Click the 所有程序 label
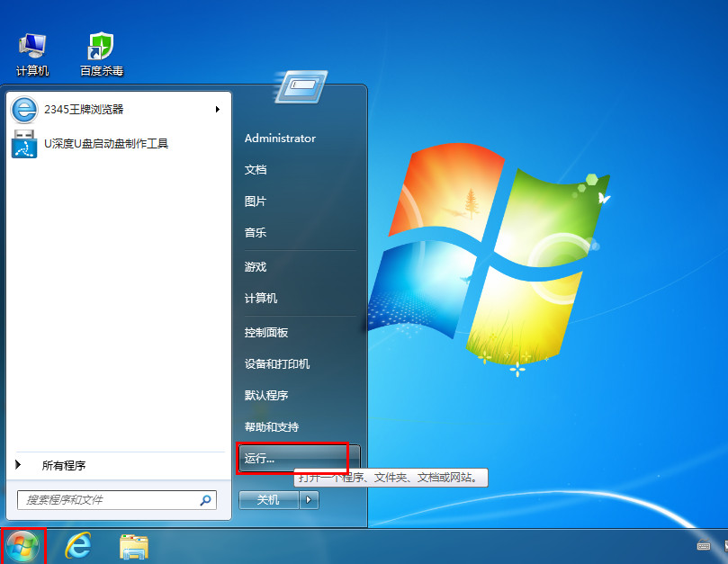Viewport: 728px width, 564px height. [x=64, y=466]
